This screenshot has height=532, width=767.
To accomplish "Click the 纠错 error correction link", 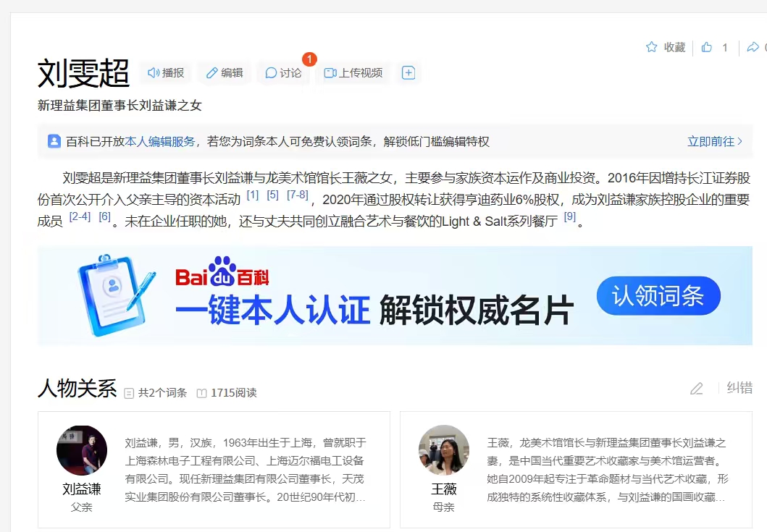I will click(739, 388).
